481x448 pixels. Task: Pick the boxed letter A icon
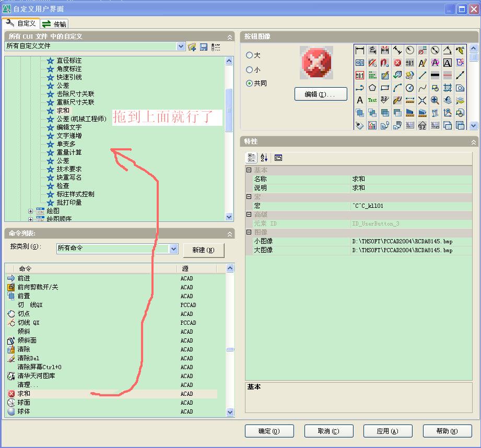pyautogui.click(x=447, y=63)
